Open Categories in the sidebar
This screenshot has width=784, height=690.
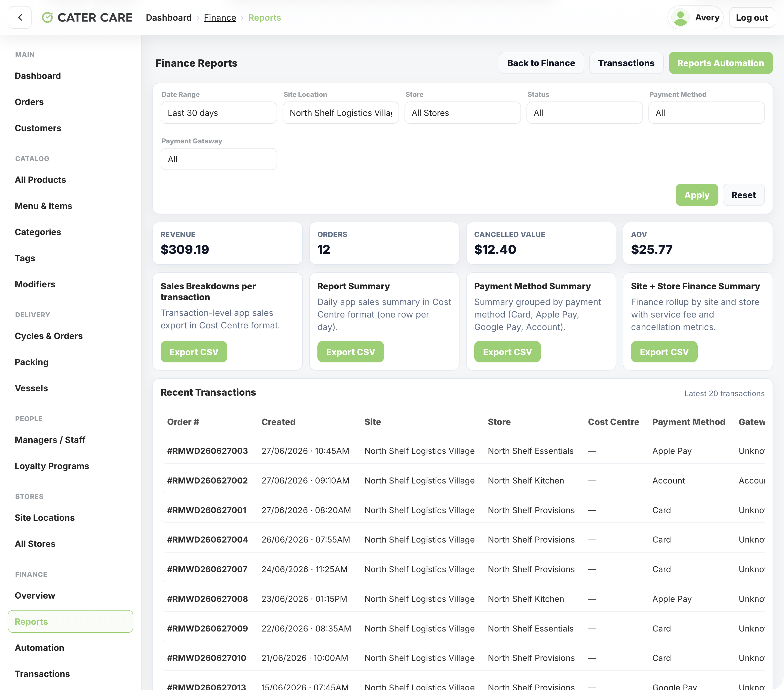pyautogui.click(x=38, y=232)
